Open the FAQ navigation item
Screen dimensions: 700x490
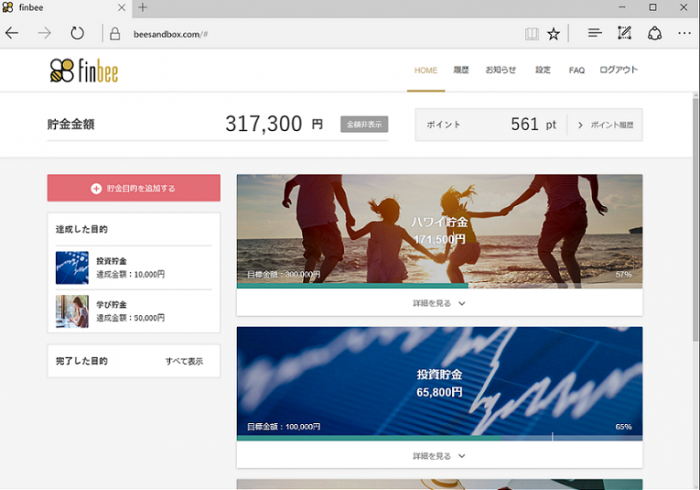576,70
